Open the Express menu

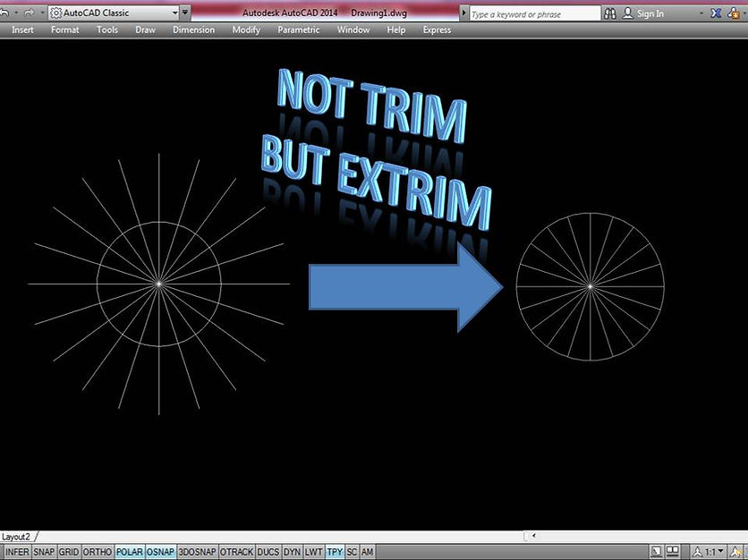click(x=437, y=30)
